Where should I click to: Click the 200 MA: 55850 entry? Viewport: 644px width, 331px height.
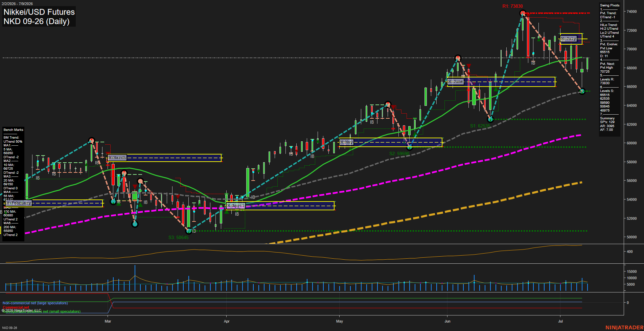pyautogui.click(x=9, y=229)
